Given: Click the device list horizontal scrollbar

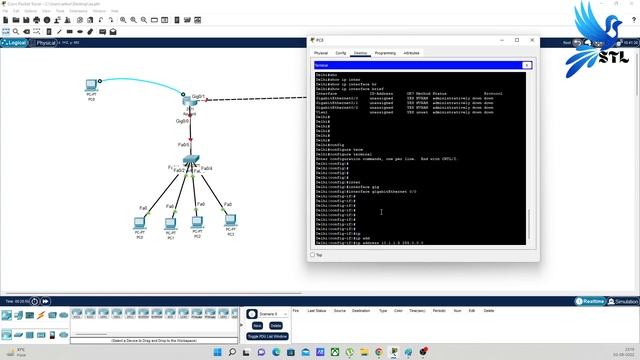Looking at the screenshot, I should pyautogui.click(x=92, y=334).
